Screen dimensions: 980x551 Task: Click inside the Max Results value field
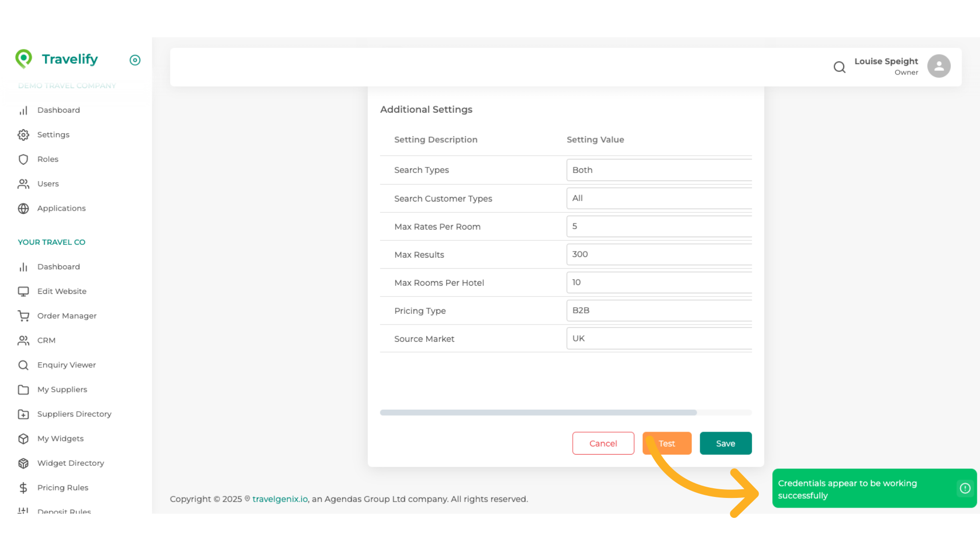658,254
